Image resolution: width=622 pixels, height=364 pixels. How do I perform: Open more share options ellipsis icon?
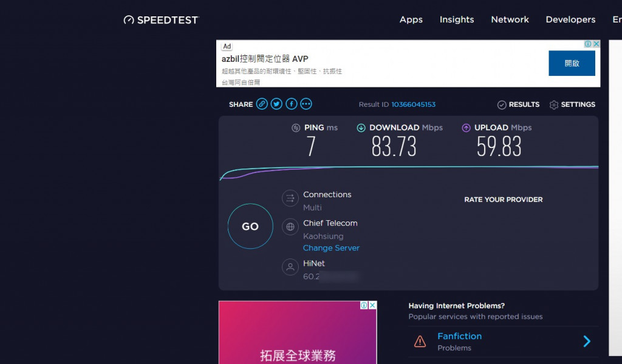point(306,104)
